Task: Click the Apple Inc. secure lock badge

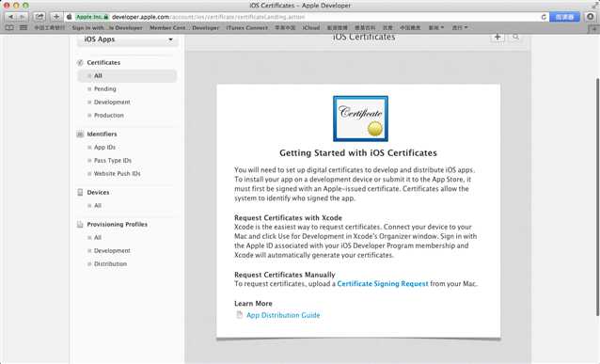Action: pos(92,17)
